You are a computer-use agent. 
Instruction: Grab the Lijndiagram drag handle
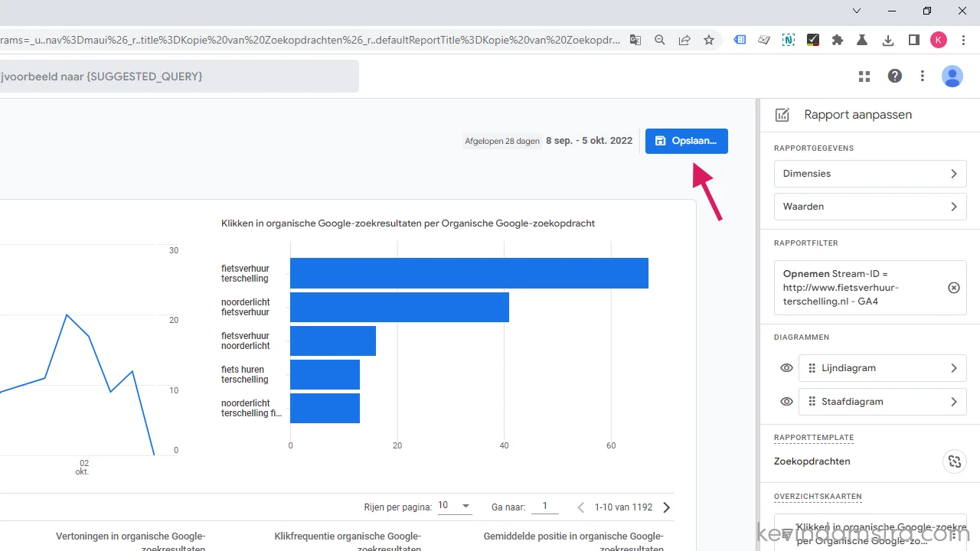[x=812, y=368]
